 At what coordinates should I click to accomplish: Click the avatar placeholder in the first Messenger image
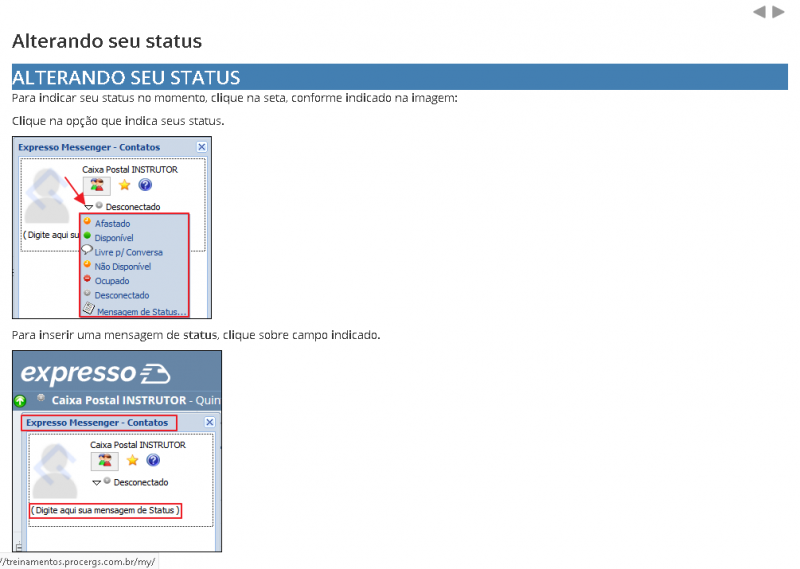[47, 196]
